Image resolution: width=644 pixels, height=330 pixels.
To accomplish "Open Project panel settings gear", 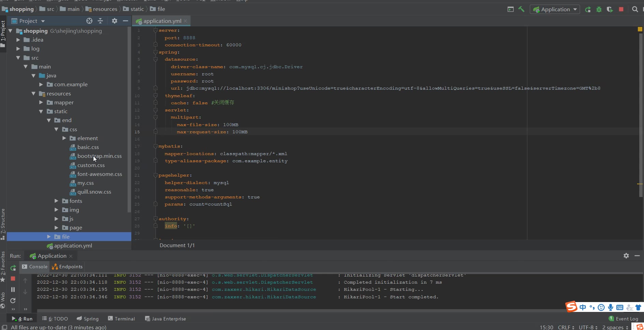I will coord(115,21).
